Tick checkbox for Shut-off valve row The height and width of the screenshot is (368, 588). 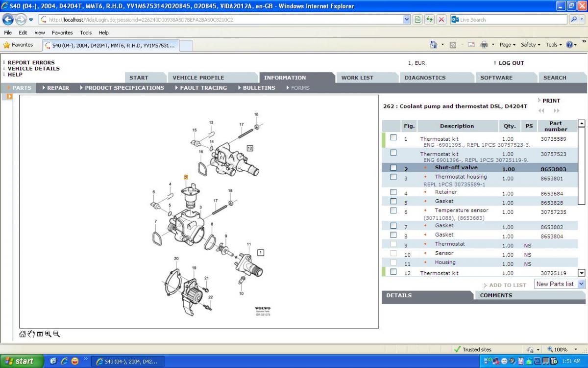click(393, 168)
